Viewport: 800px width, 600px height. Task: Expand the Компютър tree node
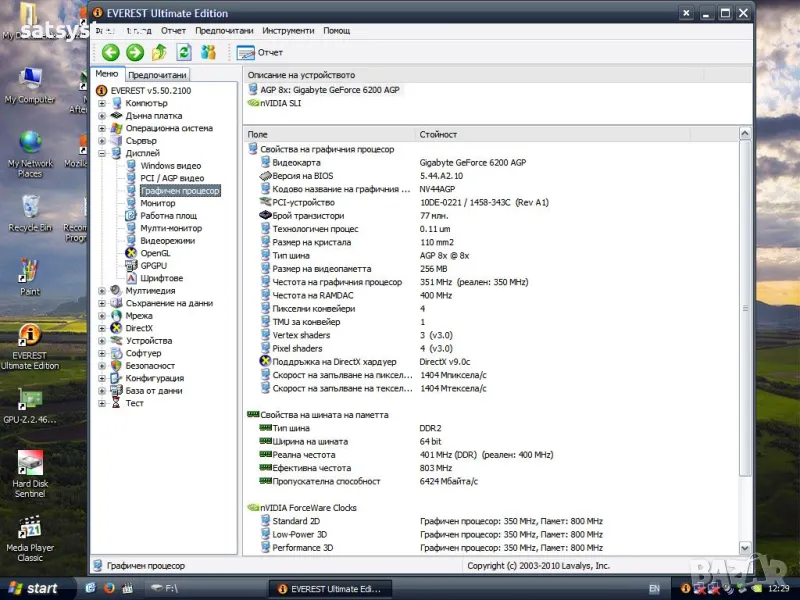pyautogui.click(x=102, y=103)
